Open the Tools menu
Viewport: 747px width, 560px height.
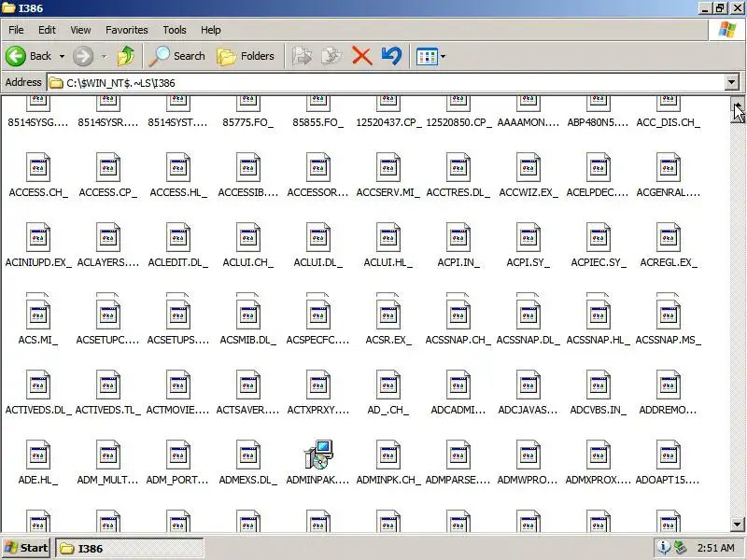click(x=175, y=30)
